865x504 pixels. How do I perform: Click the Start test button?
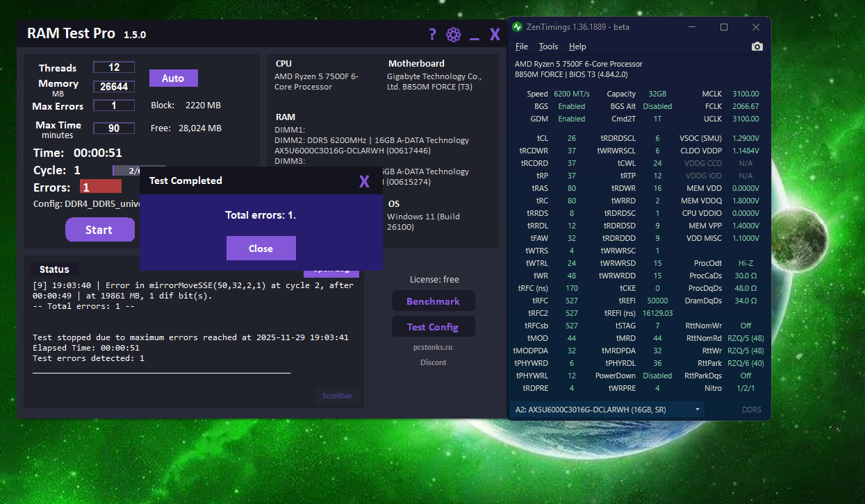[x=99, y=230]
